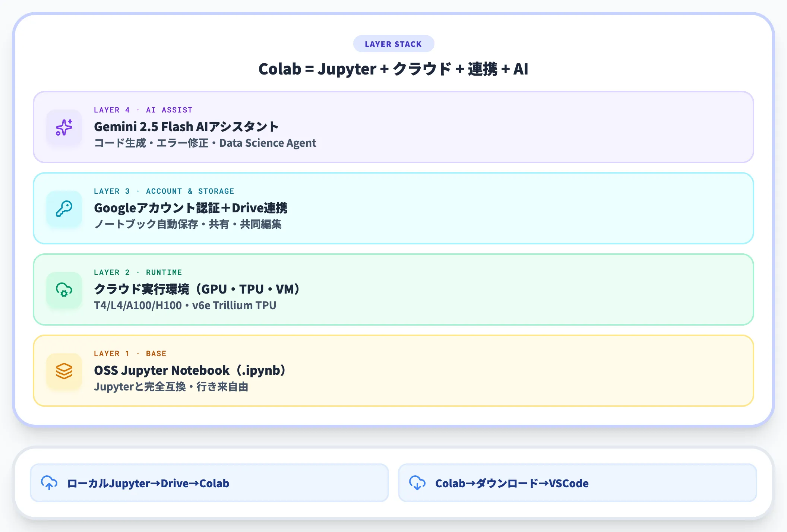Open the Colab→ダウンロード→VSCode card
Screen dimensions: 787x532
(x=578, y=483)
